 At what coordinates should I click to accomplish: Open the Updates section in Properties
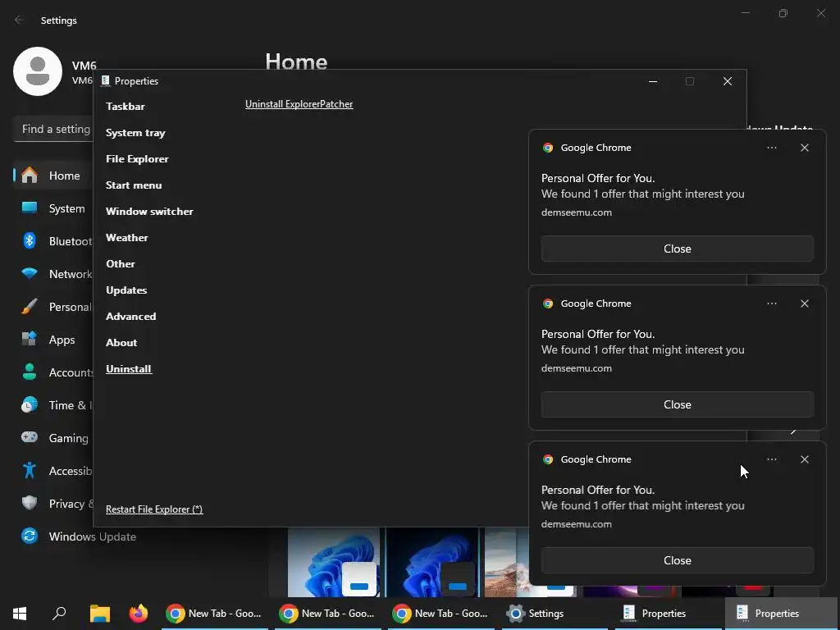(x=126, y=290)
